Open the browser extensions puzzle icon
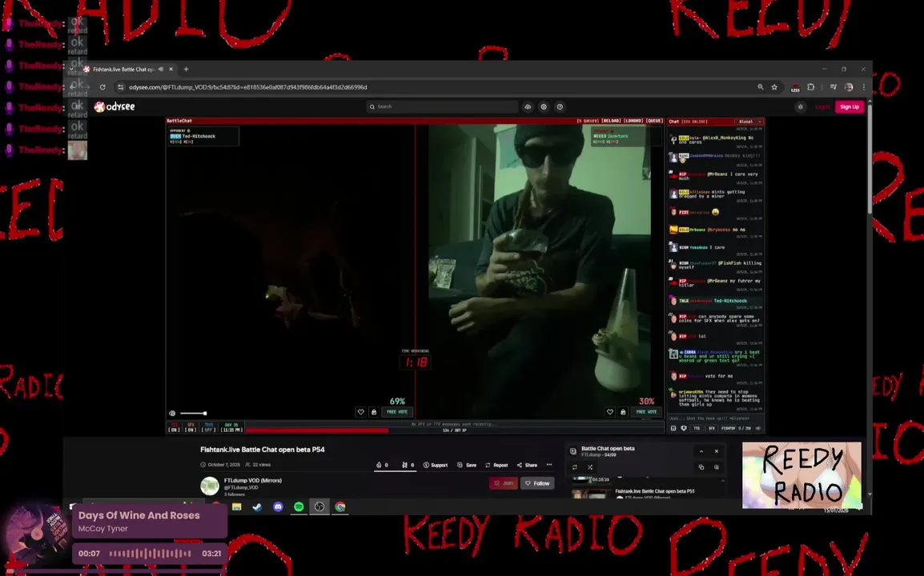The image size is (924, 576). [x=811, y=87]
